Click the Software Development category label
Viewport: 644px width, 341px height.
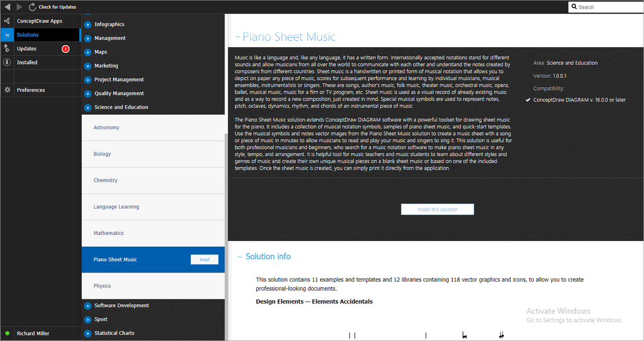coord(122,305)
